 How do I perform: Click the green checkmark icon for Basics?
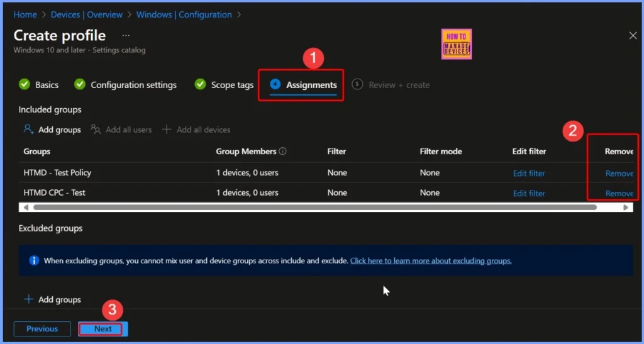(25, 84)
